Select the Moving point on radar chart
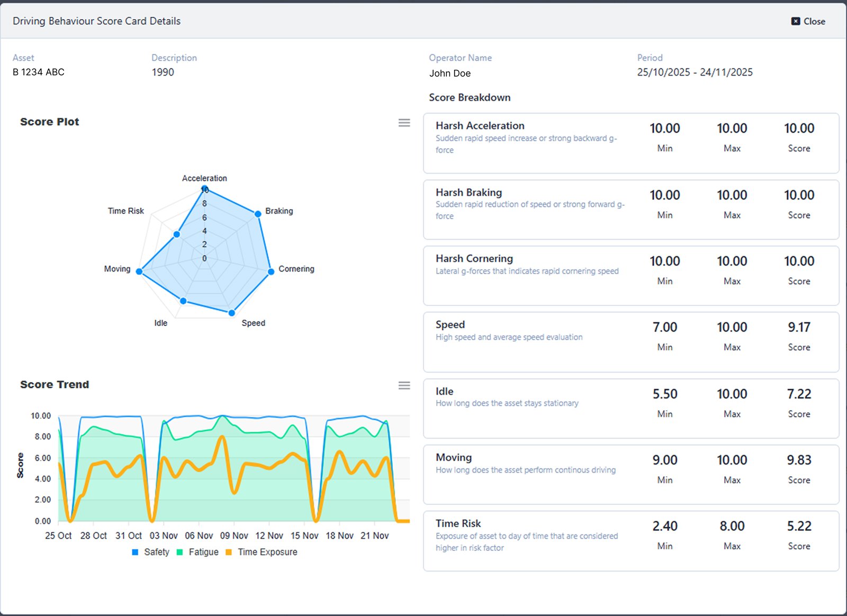This screenshot has height=616, width=847. click(x=139, y=271)
